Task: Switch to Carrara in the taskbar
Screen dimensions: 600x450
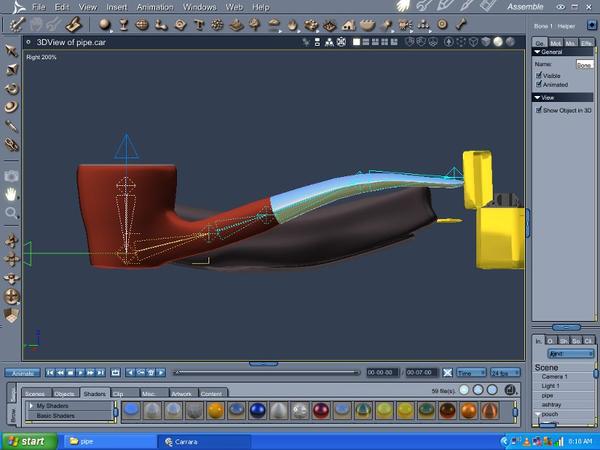Action: coord(204,442)
